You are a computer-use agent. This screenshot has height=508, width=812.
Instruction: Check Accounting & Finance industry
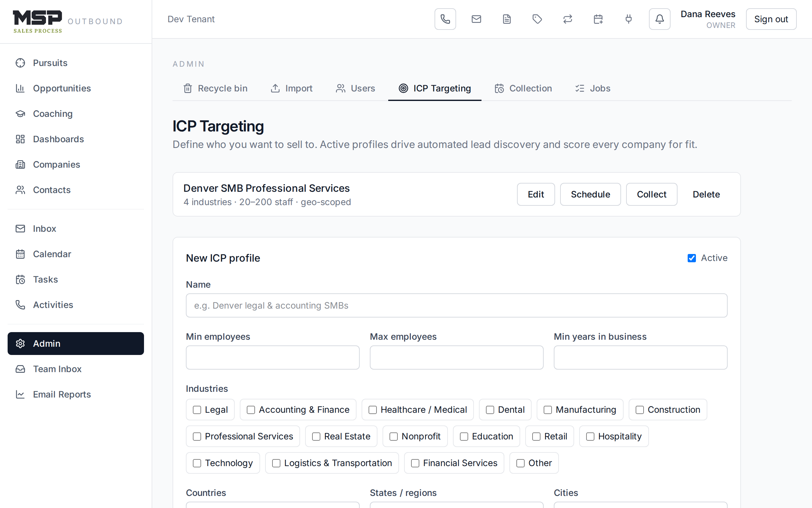251,410
